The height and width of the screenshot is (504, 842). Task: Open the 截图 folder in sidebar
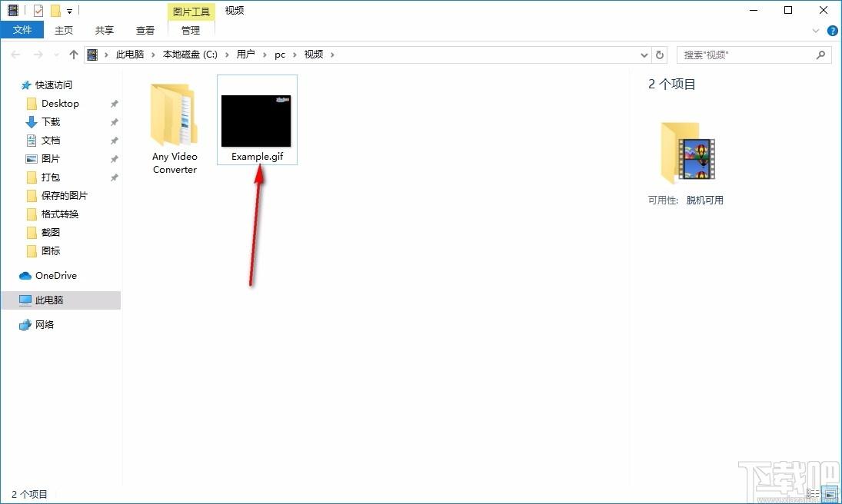click(x=51, y=233)
